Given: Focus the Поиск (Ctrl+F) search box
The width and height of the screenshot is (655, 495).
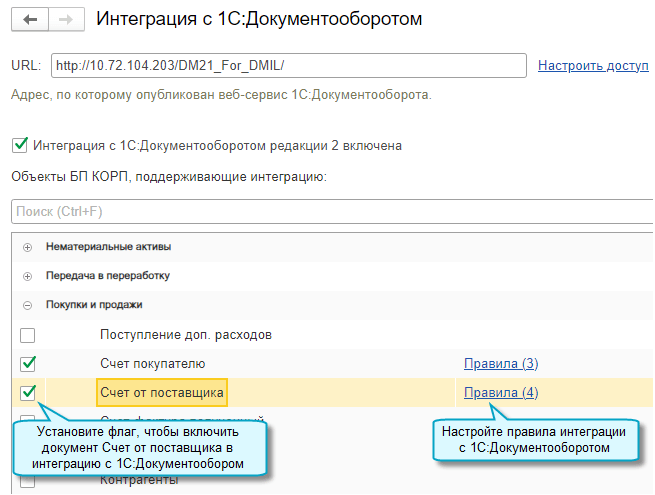Looking at the screenshot, I should [x=330, y=212].
